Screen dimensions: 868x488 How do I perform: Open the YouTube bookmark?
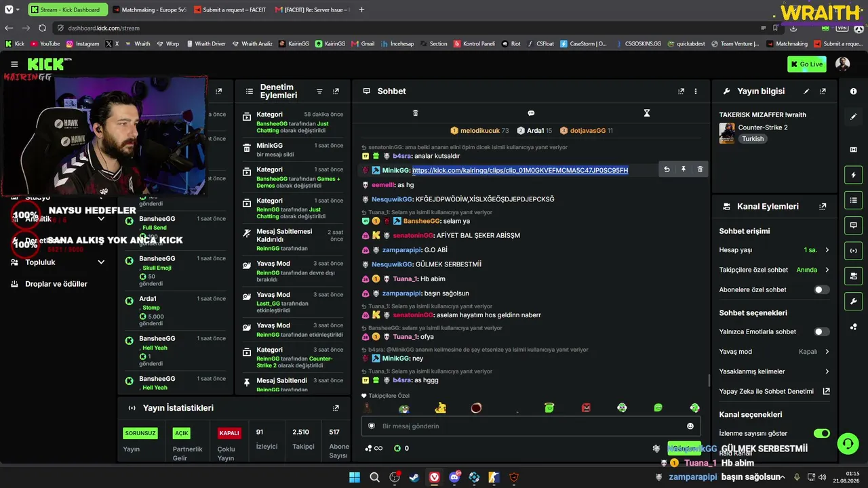[44, 43]
